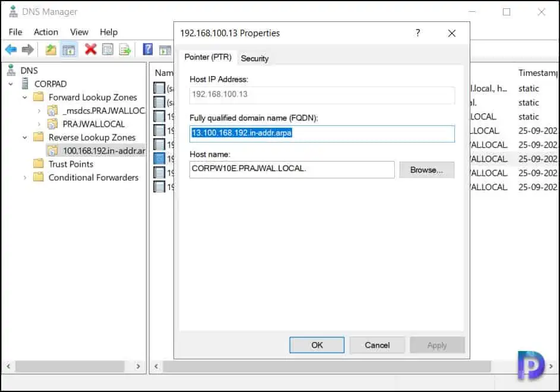Click the CORPAD server icon
The height and width of the screenshot is (392, 560).
pos(25,84)
